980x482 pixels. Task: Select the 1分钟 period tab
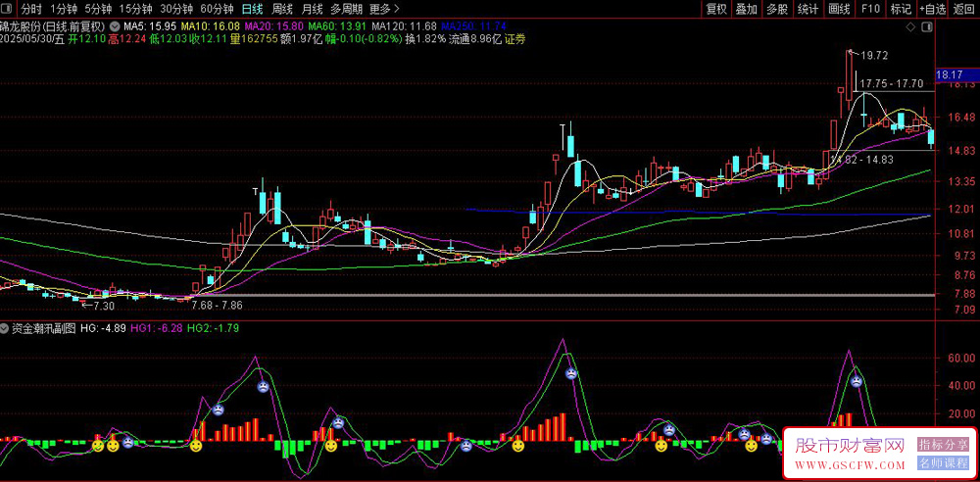63,10
